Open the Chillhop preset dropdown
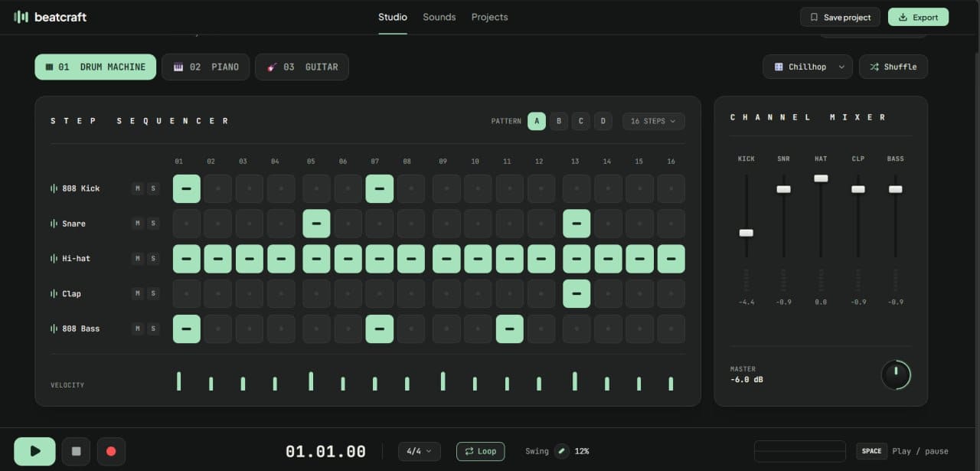This screenshot has height=471, width=980. (x=808, y=67)
